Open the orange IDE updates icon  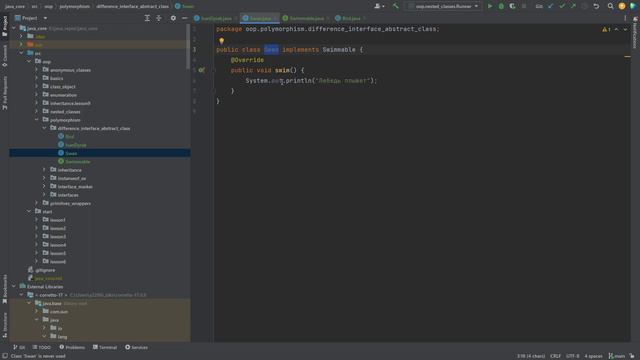click(622, 6)
